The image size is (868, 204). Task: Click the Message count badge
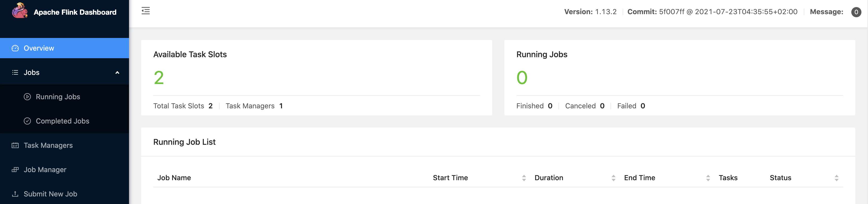tap(856, 12)
